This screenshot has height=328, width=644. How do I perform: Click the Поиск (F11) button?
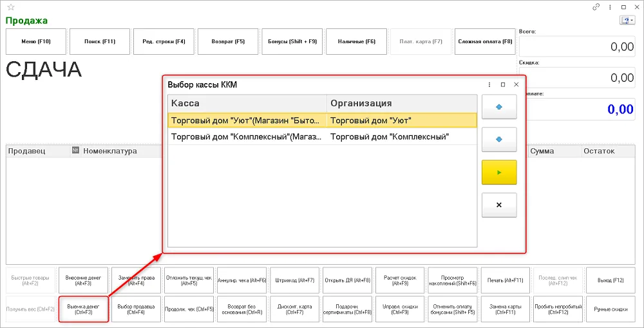[x=100, y=41]
